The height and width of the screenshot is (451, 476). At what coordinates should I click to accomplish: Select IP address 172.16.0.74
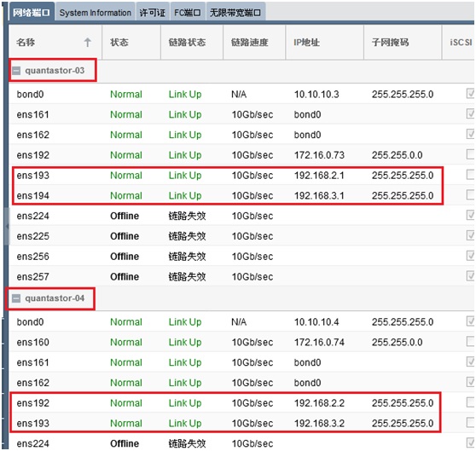[x=319, y=343]
